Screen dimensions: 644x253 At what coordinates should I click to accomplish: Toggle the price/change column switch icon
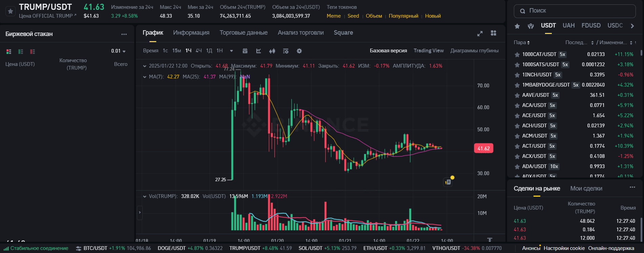[x=635, y=42]
